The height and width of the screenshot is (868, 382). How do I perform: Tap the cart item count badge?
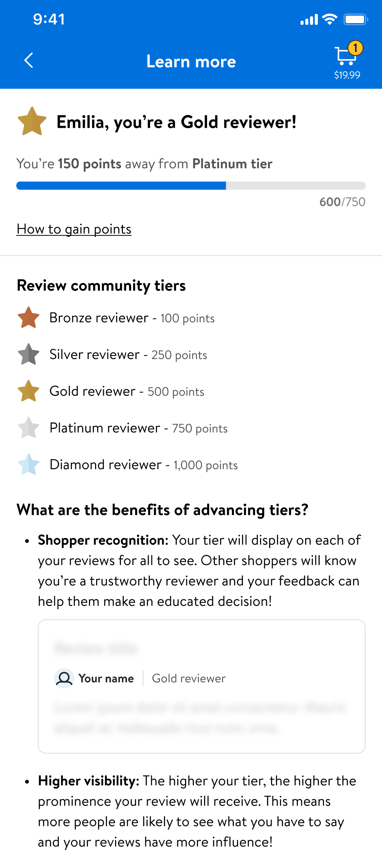click(356, 48)
